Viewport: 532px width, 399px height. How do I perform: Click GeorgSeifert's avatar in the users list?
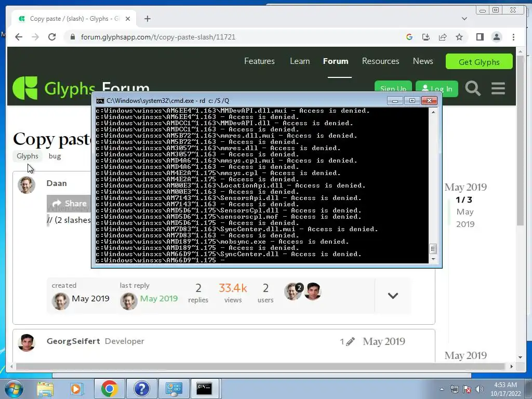coord(313,291)
